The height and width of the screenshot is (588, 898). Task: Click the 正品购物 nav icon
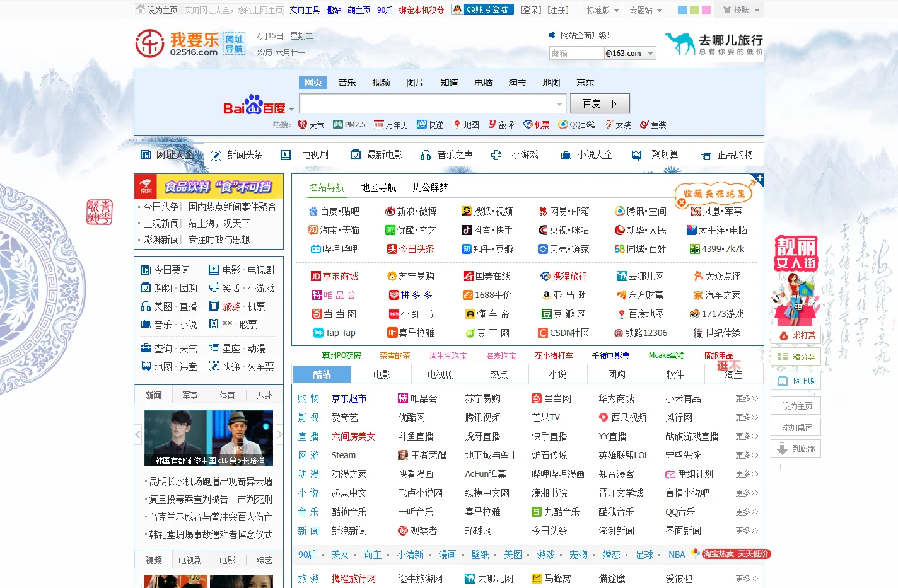[706, 155]
